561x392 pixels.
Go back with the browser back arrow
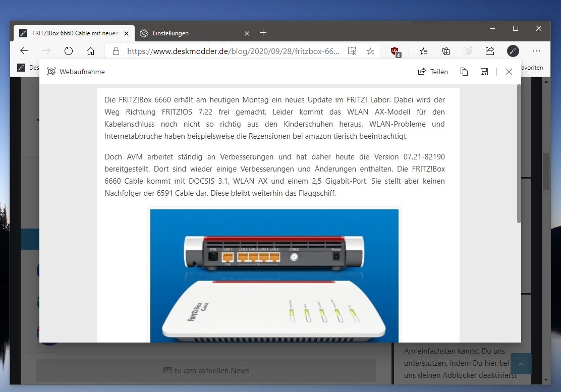click(24, 51)
